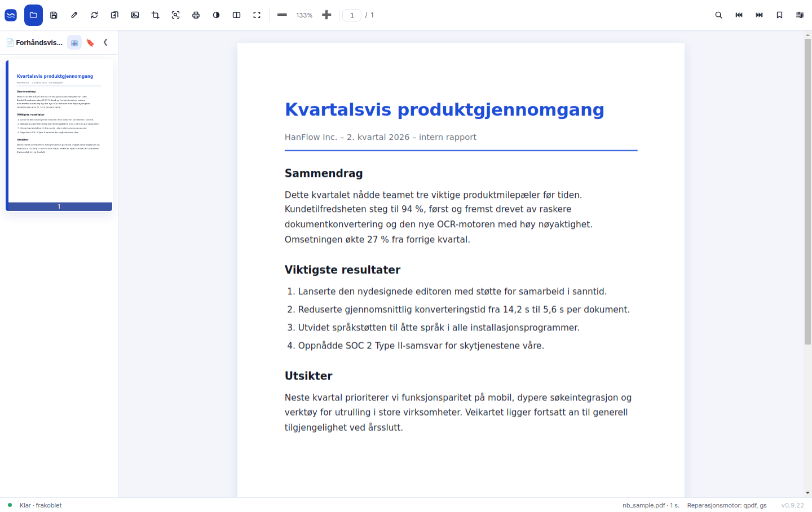Enter fullscreen with the corner-brackets icon
This screenshot has width=812, height=512.
(257, 15)
